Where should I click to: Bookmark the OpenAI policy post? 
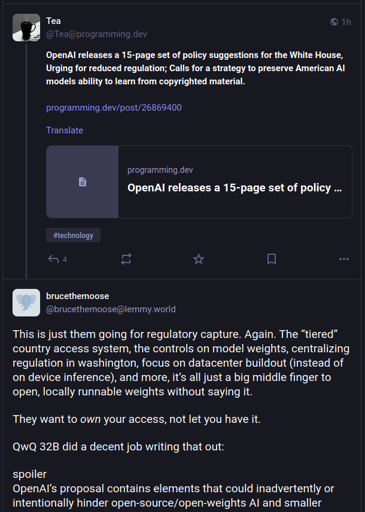271,259
